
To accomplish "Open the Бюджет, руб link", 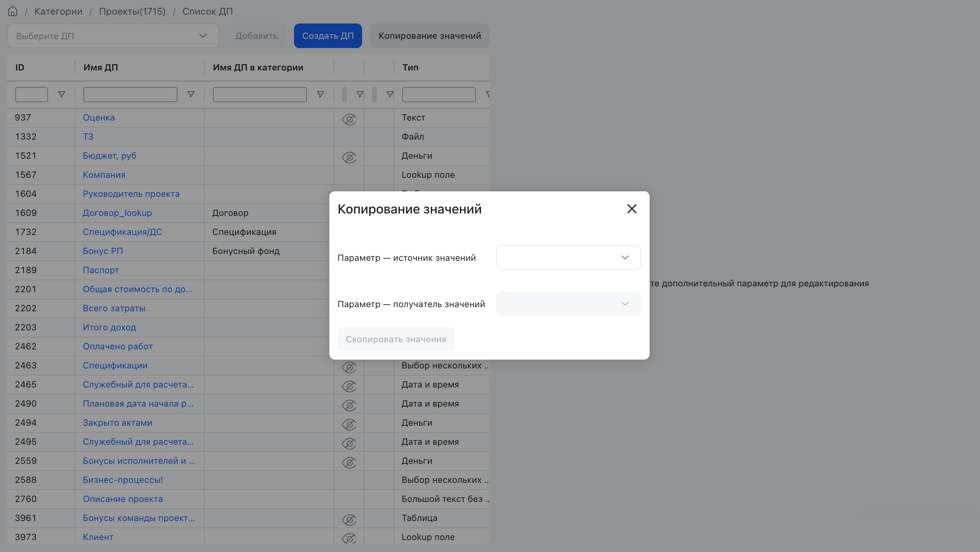I will (x=110, y=156).
